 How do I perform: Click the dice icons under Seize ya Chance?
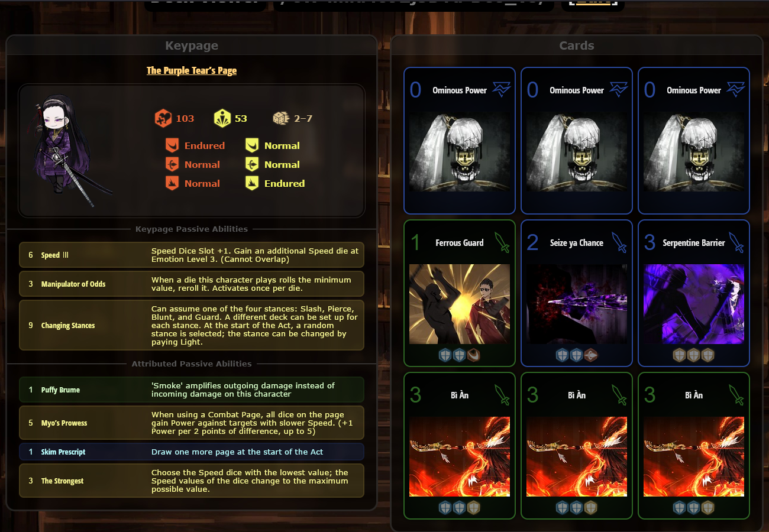pos(577,355)
